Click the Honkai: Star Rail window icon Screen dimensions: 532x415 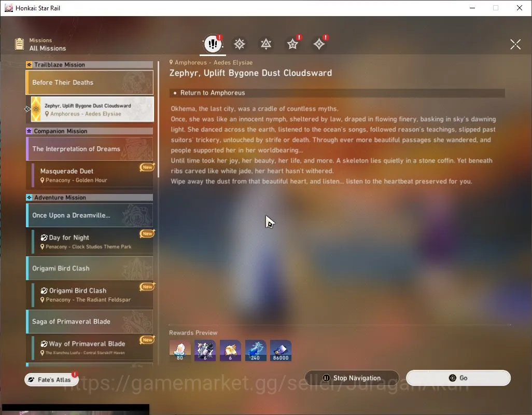[x=9, y=8]
